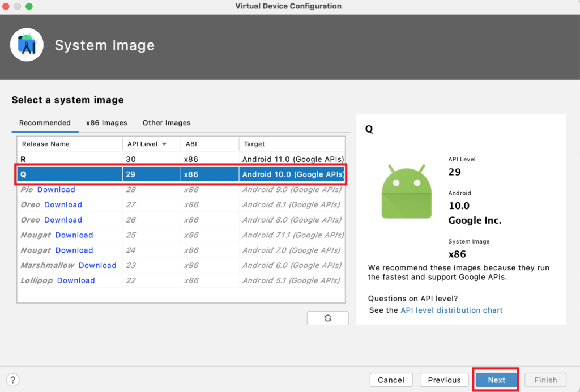Open the Other Images tab
The width and height of the screenshot is (580, 392).
(x=167, y=123)
